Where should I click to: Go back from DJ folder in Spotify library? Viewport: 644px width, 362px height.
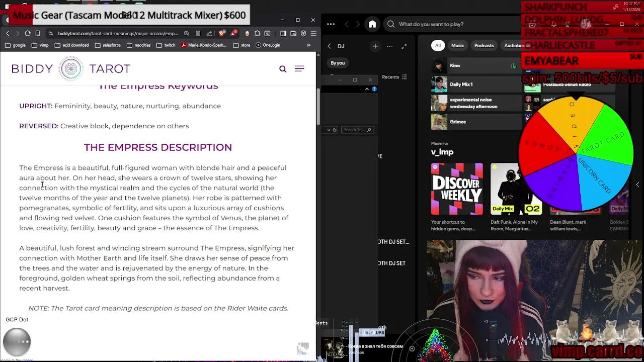click(330, 46)
